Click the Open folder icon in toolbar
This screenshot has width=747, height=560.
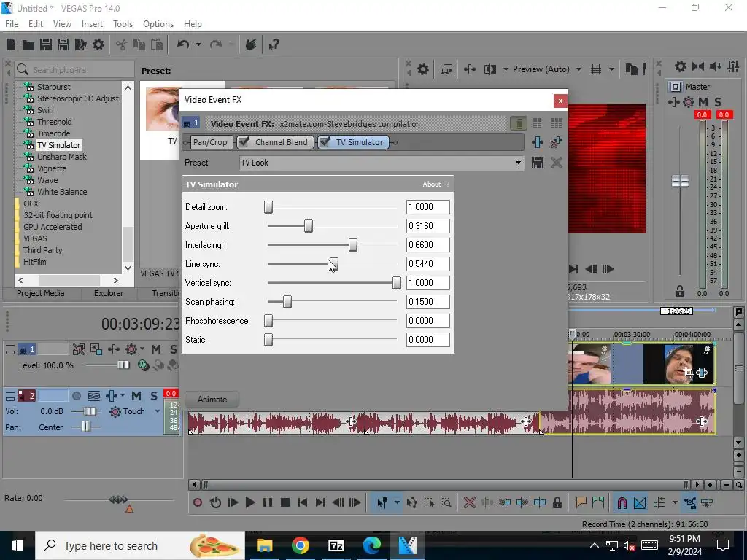pos(28,44)
